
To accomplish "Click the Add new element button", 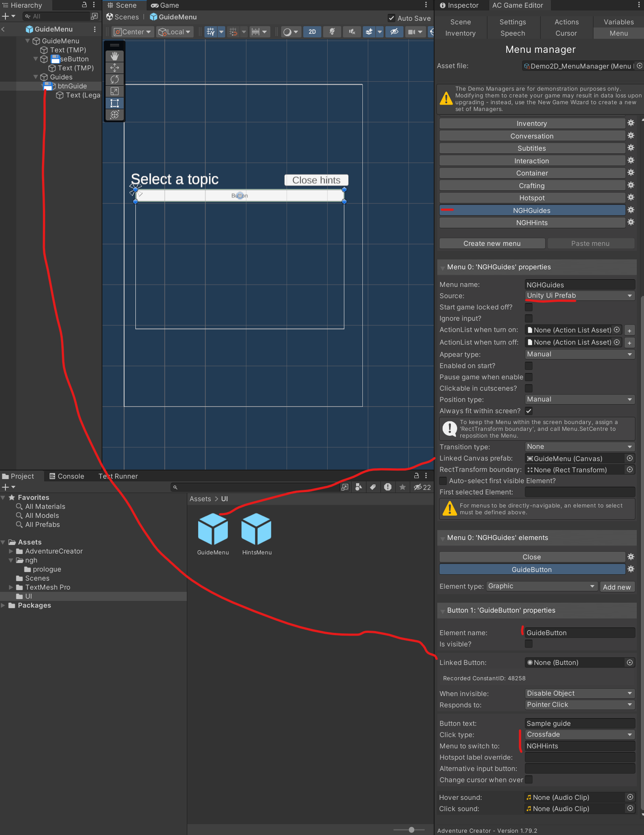I will (617, 587).
